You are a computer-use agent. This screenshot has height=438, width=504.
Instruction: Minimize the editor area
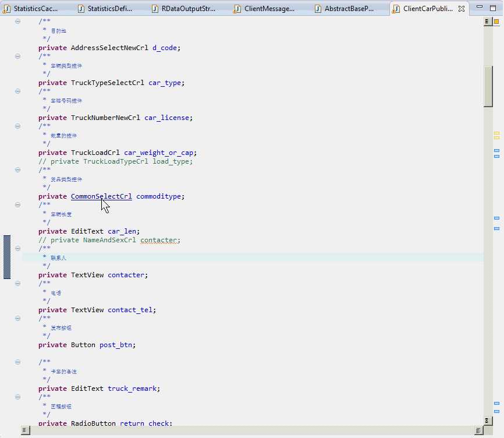tap(479, 7)
